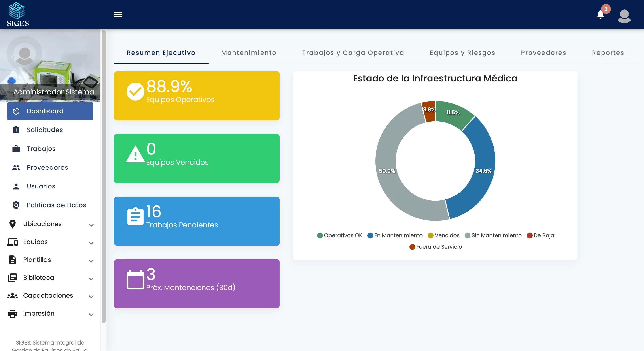The image size is (644, 351).
Task: Click the warning triangle on Equipos Vencidos card
Action: coord(135,154)
